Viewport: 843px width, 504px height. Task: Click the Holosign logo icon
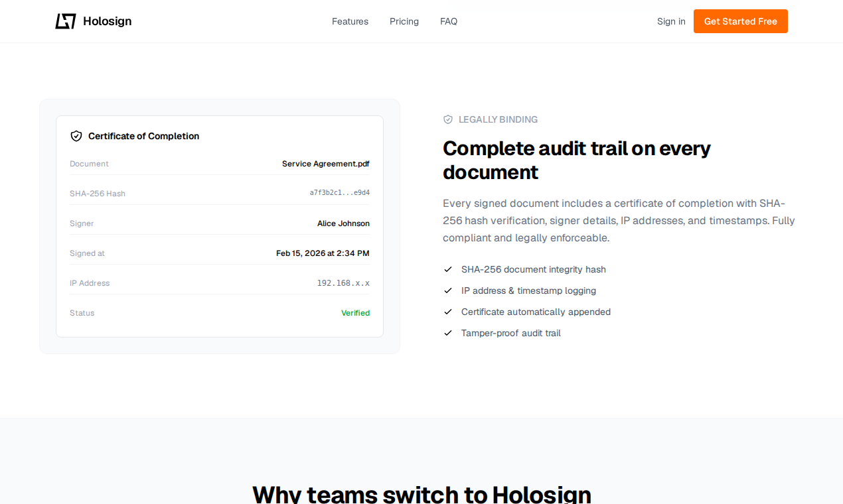66,21
